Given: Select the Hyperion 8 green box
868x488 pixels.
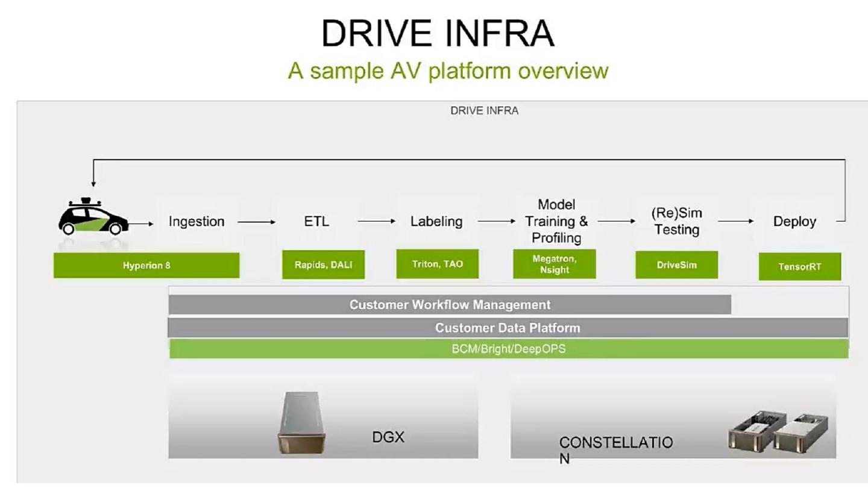Looking at the screenshot, I should [146, 265].
